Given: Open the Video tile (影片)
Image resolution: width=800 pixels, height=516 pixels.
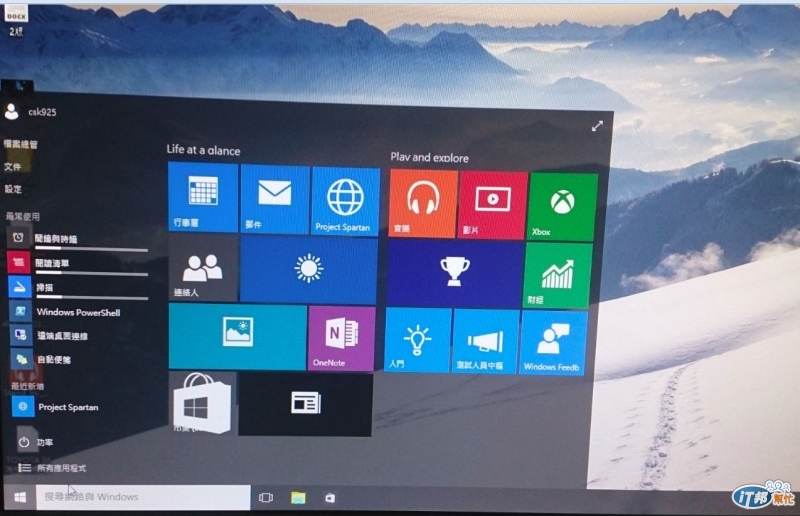Looking at the screenshot, I should [493, 206].
